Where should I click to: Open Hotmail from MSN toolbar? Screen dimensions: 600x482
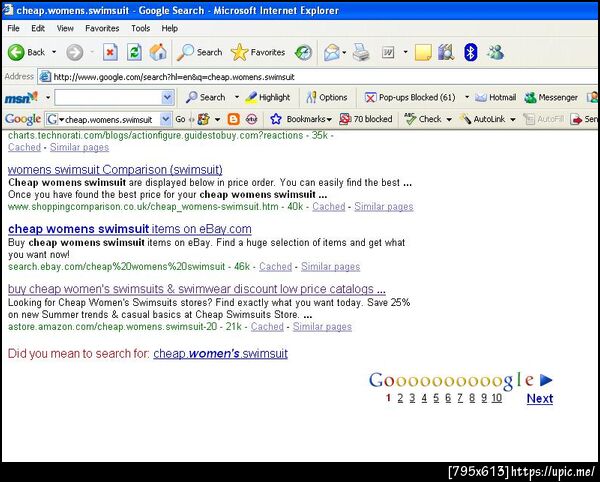496,97
